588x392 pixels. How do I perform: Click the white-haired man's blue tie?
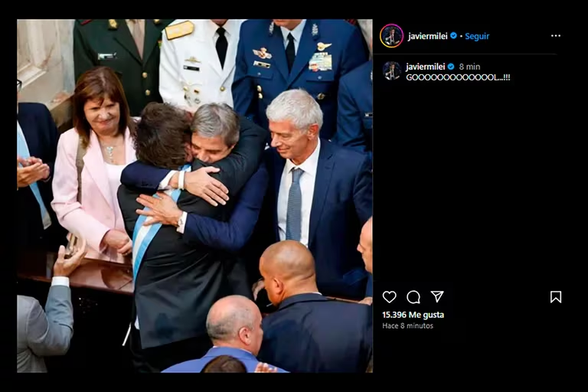pos(295,204)
